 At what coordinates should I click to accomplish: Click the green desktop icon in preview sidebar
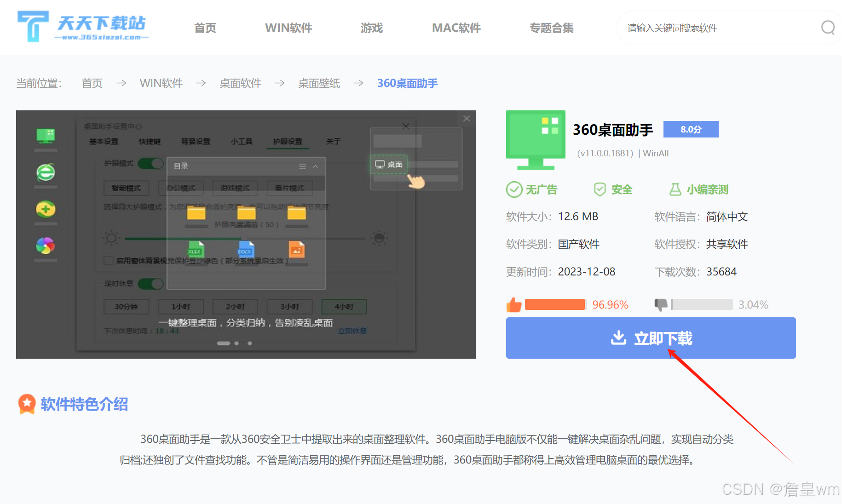point(46,136)
